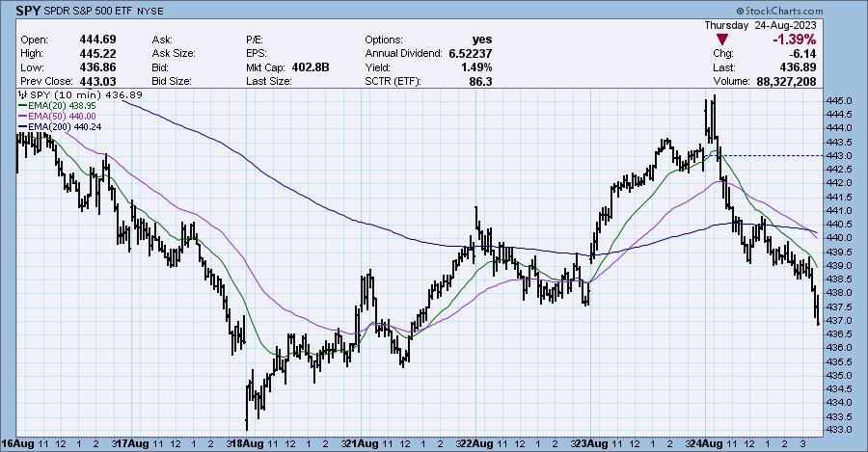Click the 'P/E:' label

coord(255,40)
